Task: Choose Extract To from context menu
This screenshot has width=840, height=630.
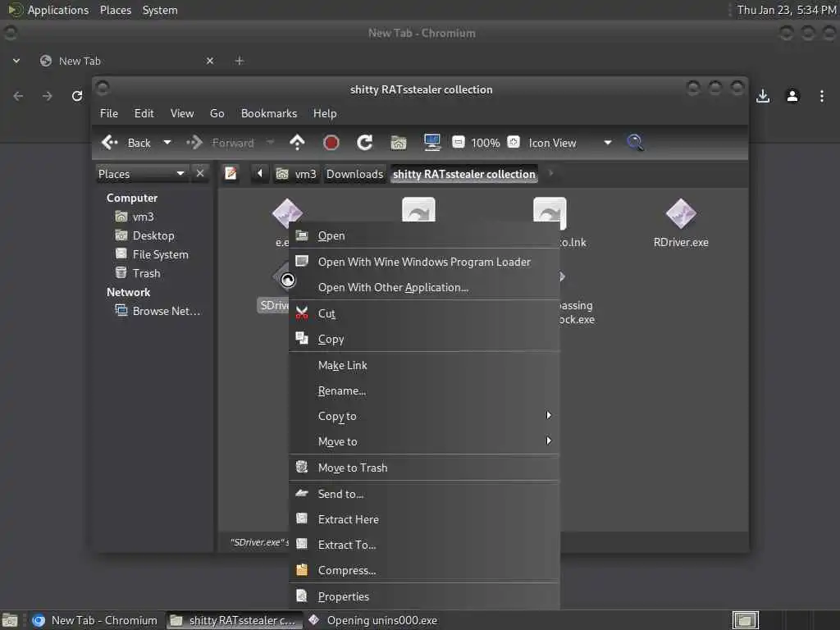Action: click(424, 545)
